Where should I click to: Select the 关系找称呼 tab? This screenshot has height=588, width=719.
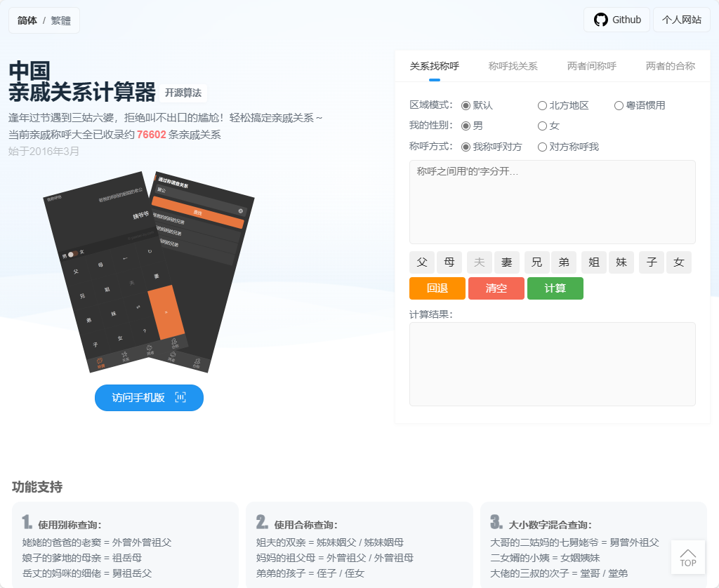click(434, 66)
